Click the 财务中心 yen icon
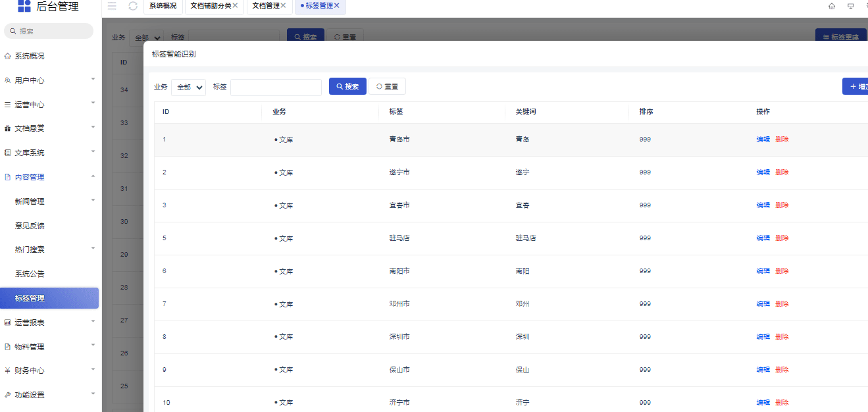 point(8,371)
